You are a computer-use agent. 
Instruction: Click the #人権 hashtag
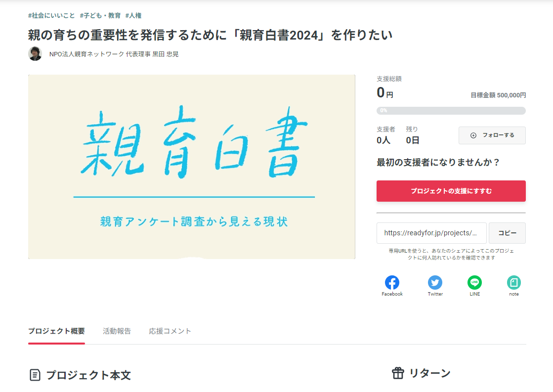[133, 15]
